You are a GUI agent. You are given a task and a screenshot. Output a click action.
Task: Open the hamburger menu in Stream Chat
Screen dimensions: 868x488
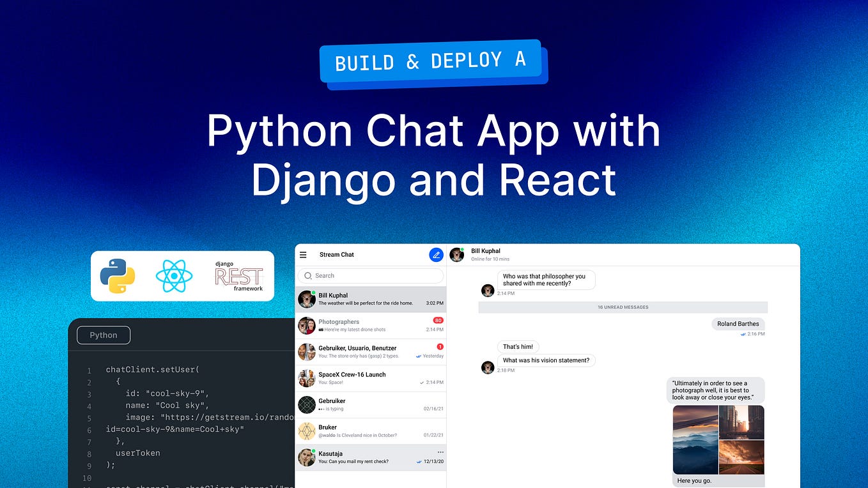pos(303,255)
